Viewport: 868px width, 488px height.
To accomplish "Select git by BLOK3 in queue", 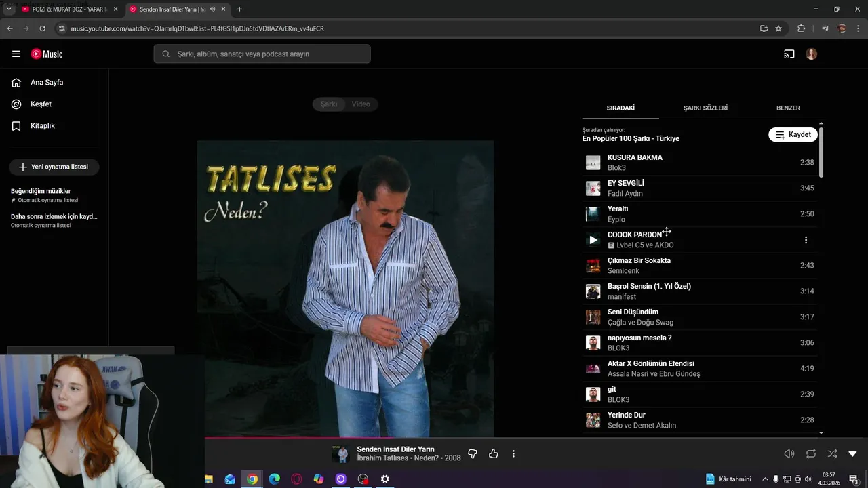I will coord(700,394).
